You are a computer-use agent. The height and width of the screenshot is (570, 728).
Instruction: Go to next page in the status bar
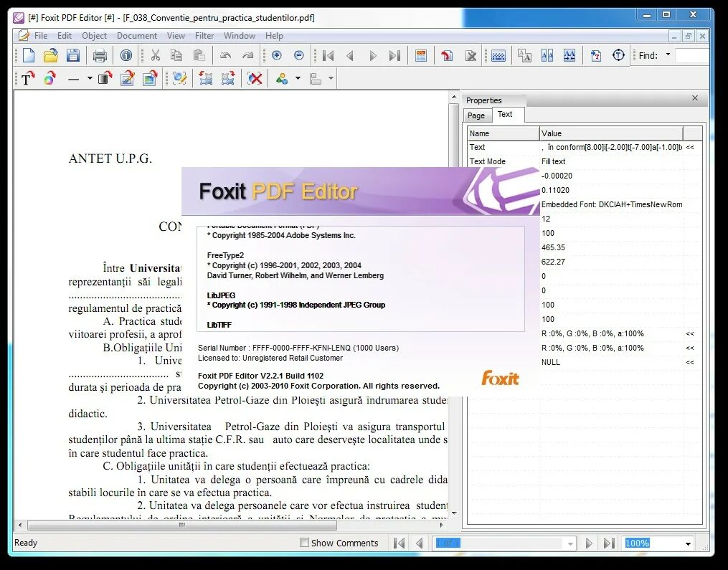click(x=589, y=543)
